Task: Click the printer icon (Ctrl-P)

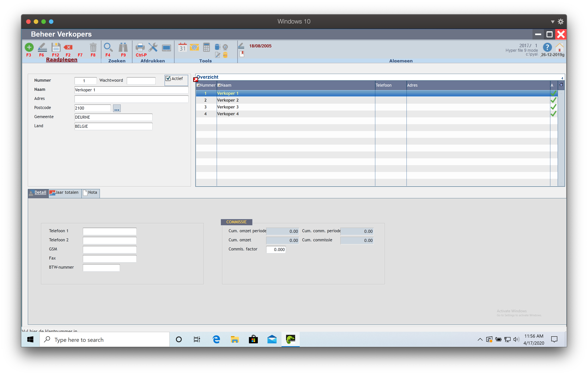Action: pyautogui.click(x=140, y=47)
